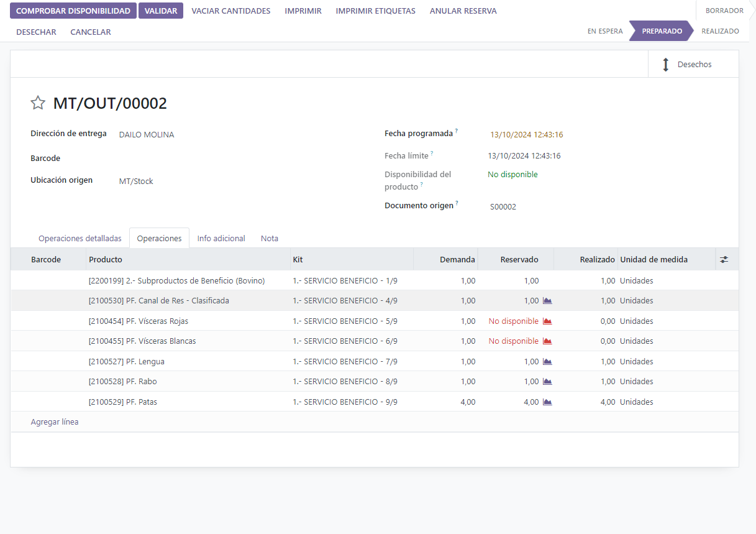Select Preparado status stage
Screen dimensions: 756x534
point(662,31)
